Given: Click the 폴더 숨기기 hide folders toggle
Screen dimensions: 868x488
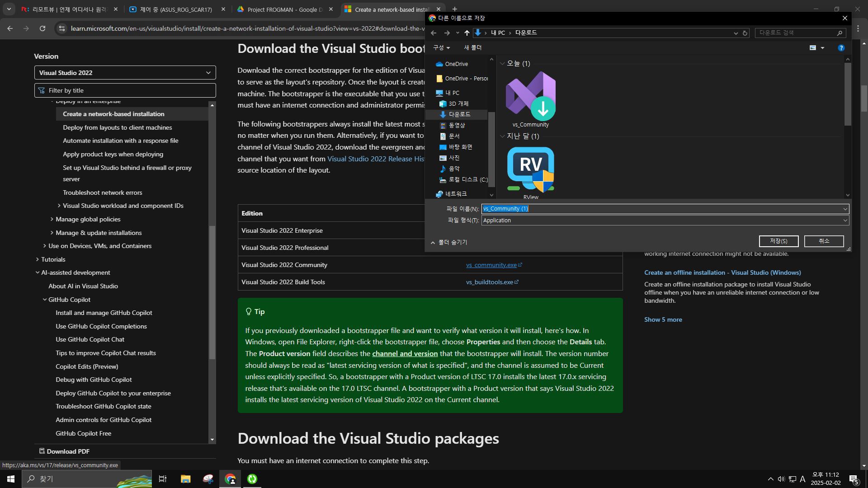Looking at the screenshot, I should point(449,243).
